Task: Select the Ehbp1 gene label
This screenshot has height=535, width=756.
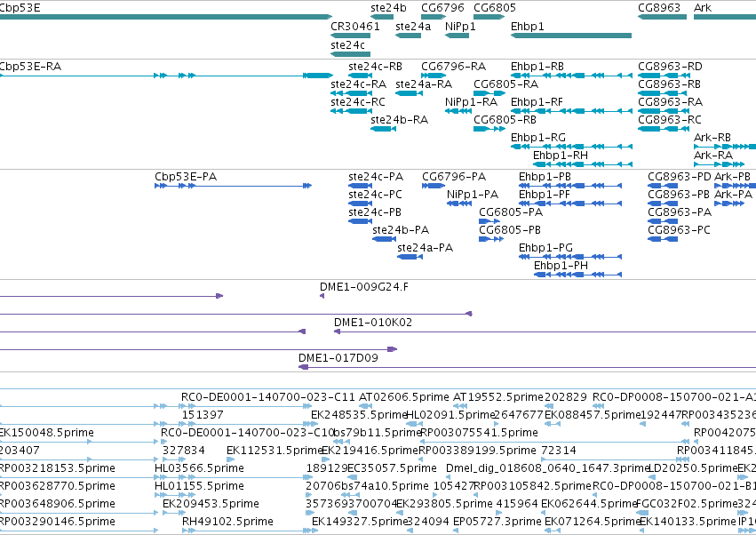Action: pos(528,27)
